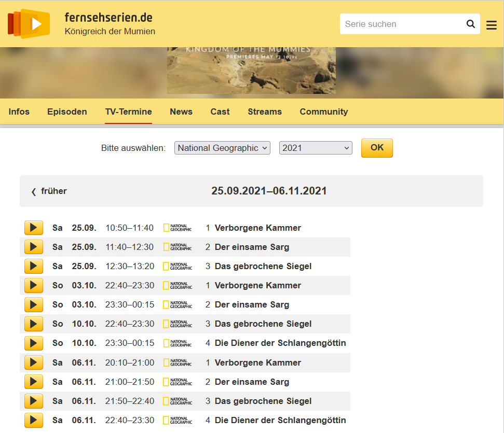Open Verborgene Kammer on So 03.10.
Screen dimensions: 504x433
[x=258, y=285]
